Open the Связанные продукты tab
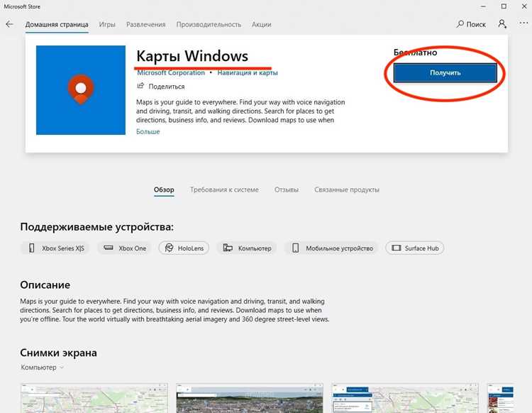This screenshot has width=532, height=413. (347, 189)
